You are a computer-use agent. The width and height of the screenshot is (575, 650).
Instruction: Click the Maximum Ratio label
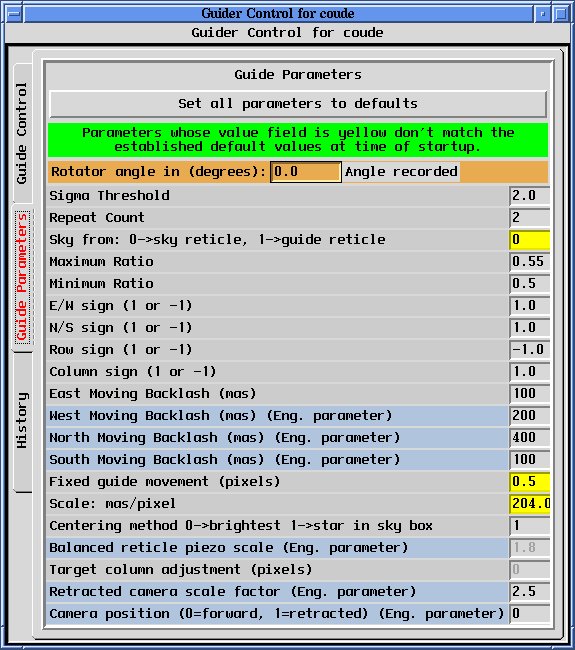102,262
